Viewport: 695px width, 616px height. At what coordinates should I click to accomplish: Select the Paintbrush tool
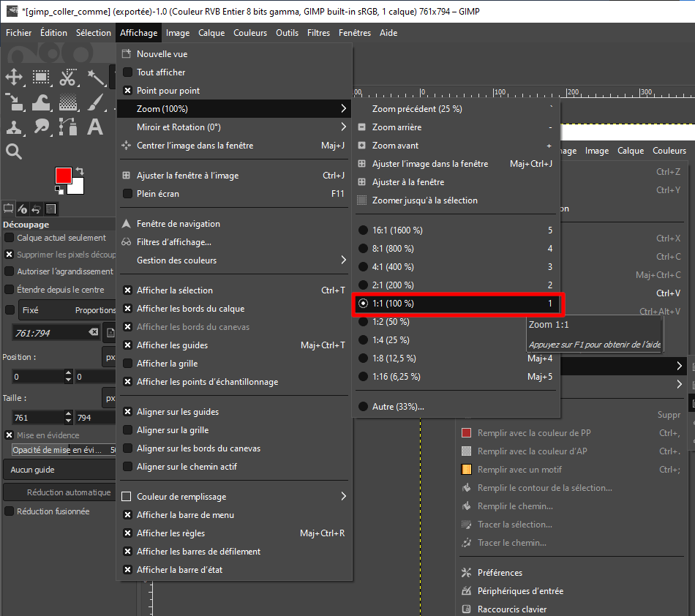tap(95, 102)
